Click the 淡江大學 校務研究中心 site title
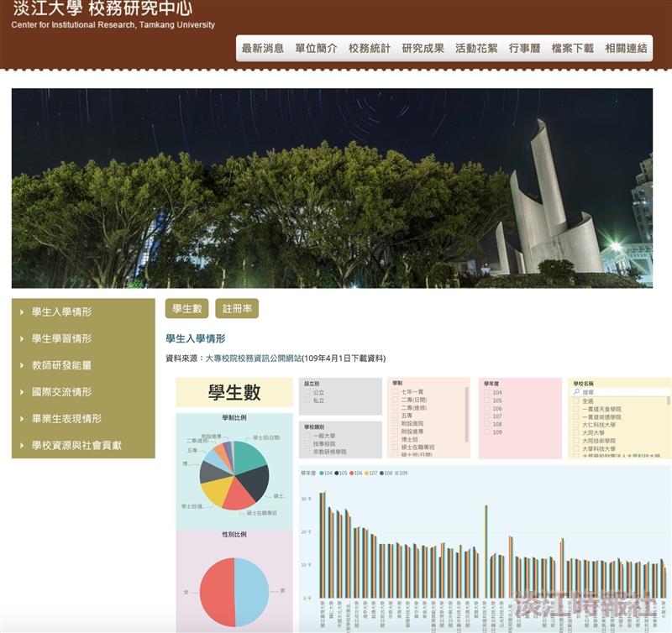This screenshot has width=672, height=633. [102, 8]
